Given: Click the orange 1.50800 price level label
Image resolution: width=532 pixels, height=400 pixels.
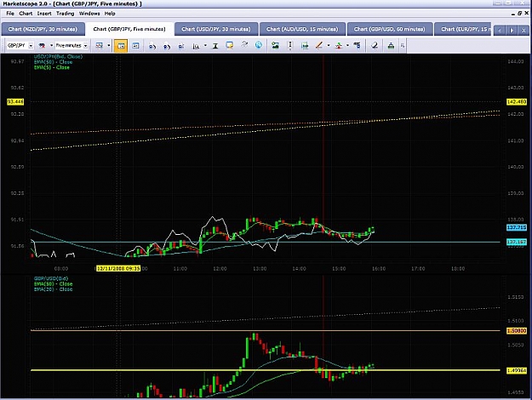Looking at the screenshot, I should click(517, 331).
